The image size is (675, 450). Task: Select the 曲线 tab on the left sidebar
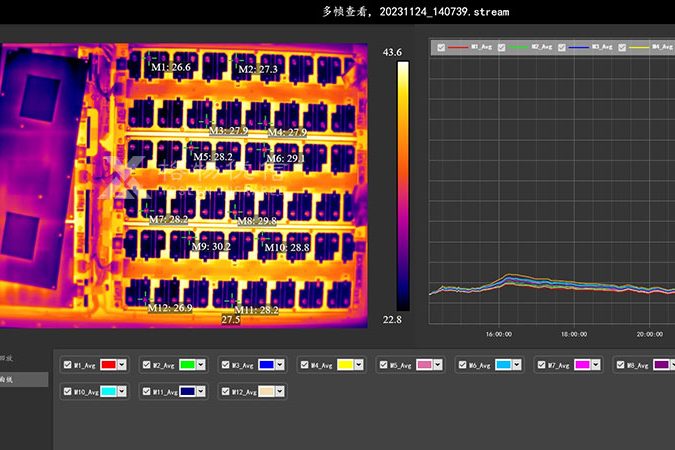(8, 380)
